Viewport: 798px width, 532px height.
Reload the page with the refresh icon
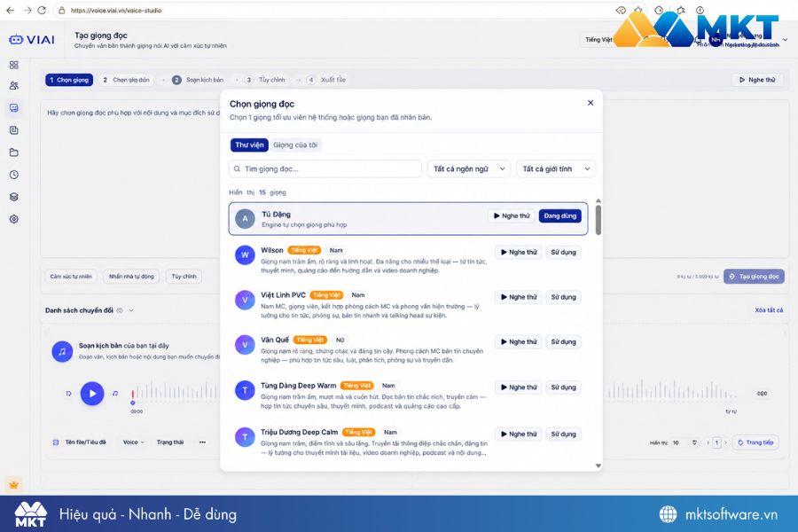(x=43, y=10)
